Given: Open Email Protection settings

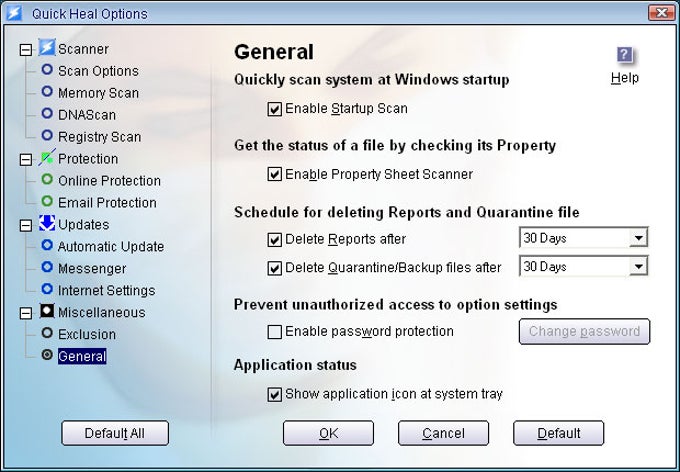Looking at the screenshot, I should (x=107, y=203).
